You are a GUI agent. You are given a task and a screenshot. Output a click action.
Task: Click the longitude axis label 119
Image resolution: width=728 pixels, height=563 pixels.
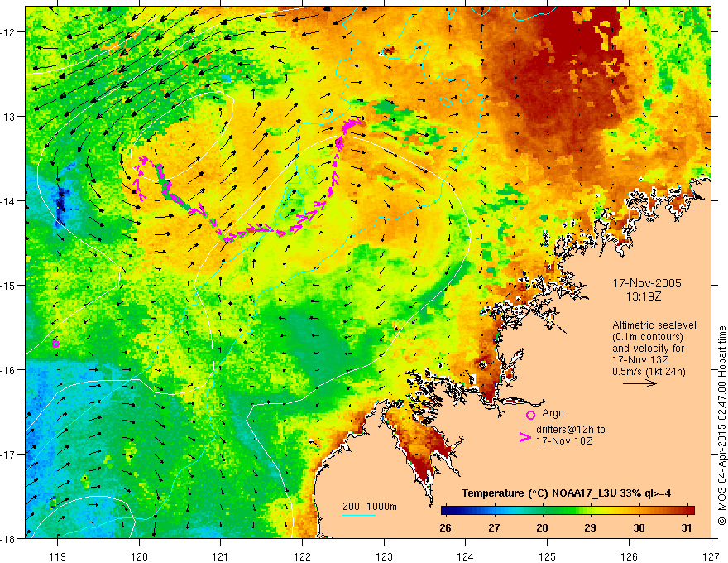58,557
